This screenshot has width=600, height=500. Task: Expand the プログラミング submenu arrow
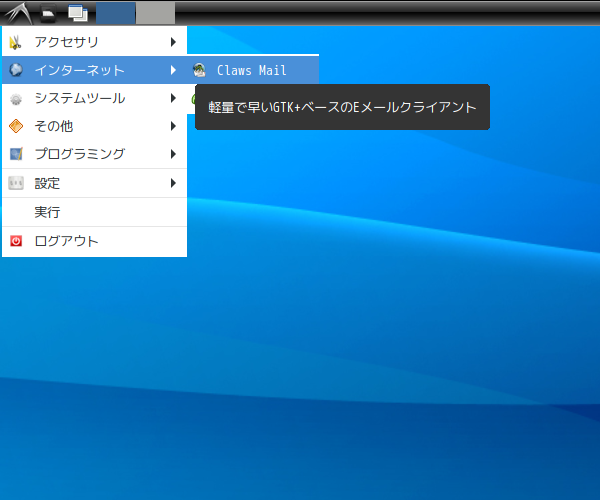tap(173, 154)
